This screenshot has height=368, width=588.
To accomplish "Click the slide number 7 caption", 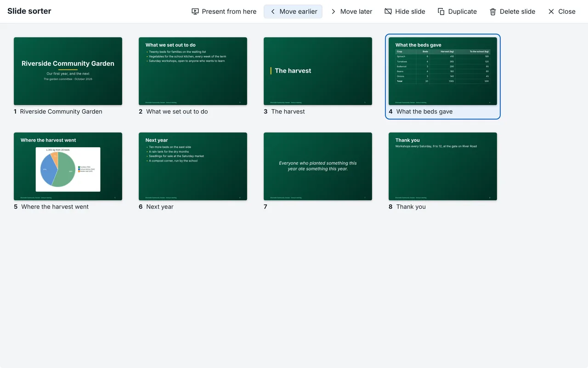I will coord(266,207).
